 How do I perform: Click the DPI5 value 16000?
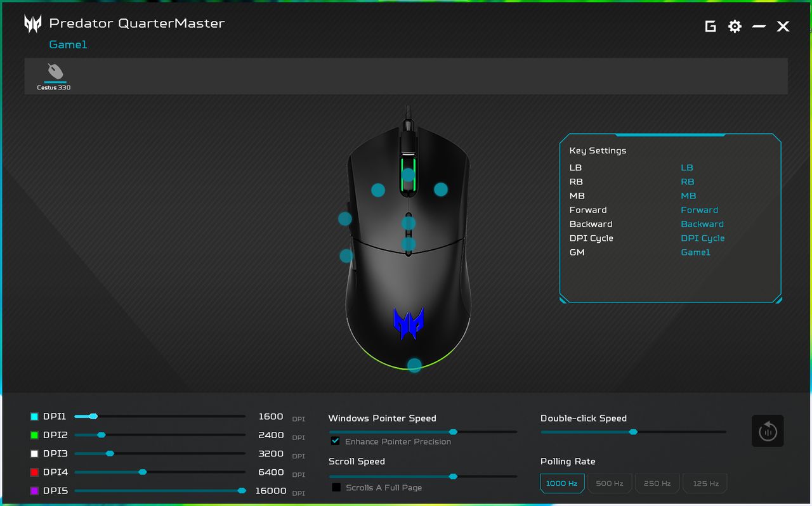[271, 491]
